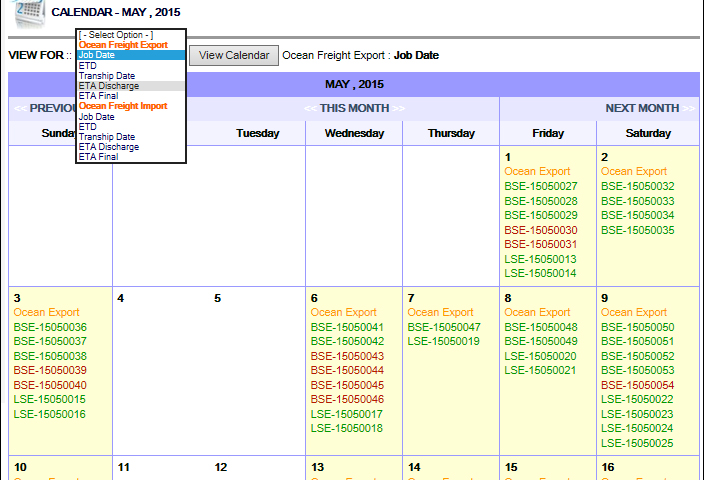Open job LSE-15050019
This screenshot has width=720, height=480.
tap(444, 341)
